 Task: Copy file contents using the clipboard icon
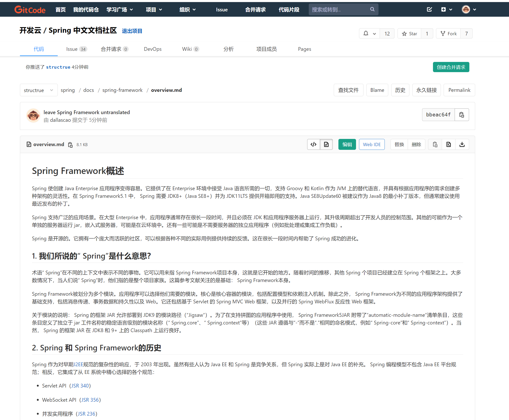(435, 144)
